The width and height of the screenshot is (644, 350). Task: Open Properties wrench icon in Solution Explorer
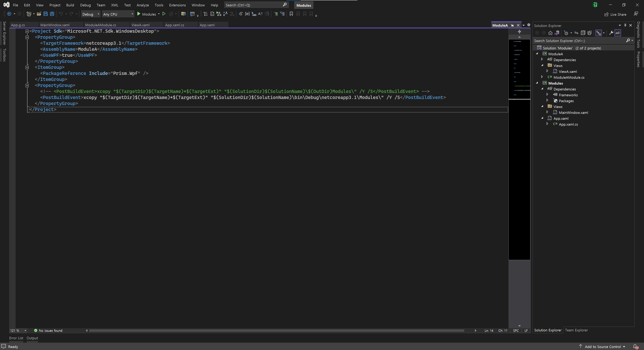tap(611, 33)
